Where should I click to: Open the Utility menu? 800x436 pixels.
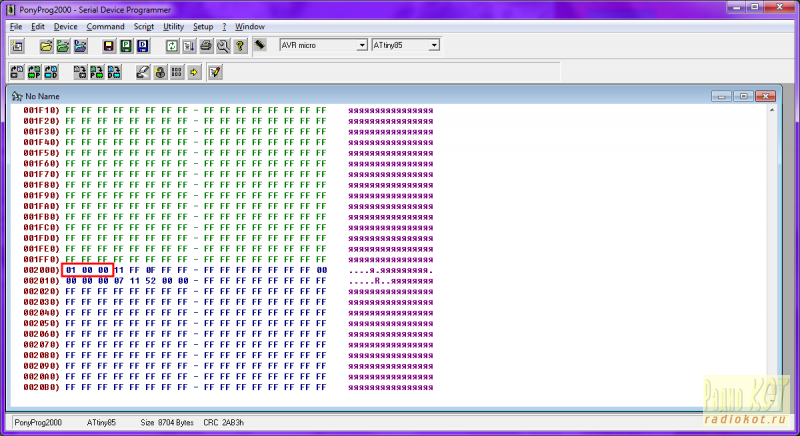point(173,26)
